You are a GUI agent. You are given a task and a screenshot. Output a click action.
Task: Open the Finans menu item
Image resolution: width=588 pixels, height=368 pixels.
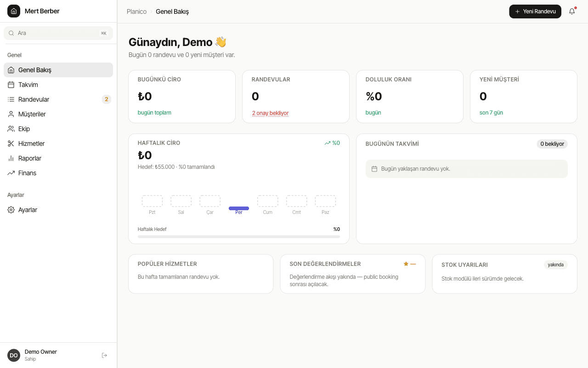pos(58,173)
